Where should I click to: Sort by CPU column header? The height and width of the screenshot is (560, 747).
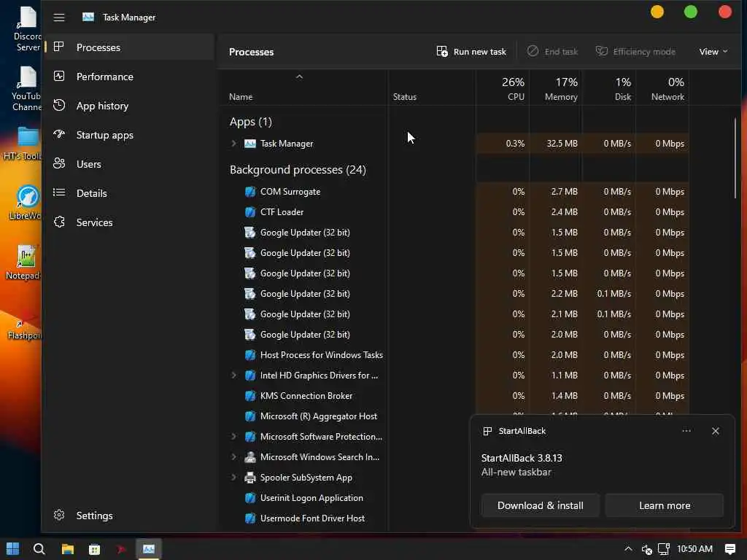point(503,88)
